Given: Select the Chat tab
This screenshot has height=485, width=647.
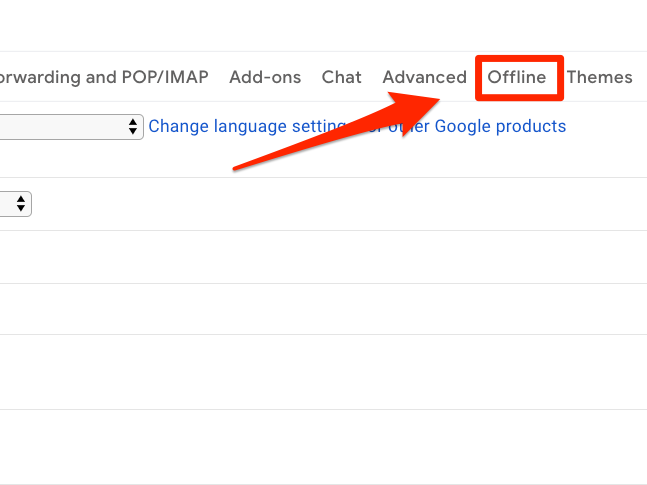Looking at the screenshot, I should (x=341, y=77).
